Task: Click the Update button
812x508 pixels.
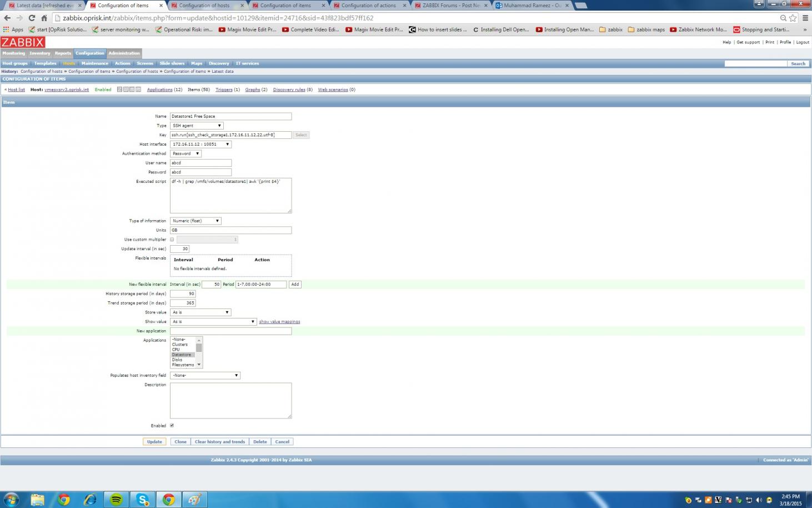Action: coord(154,442)
